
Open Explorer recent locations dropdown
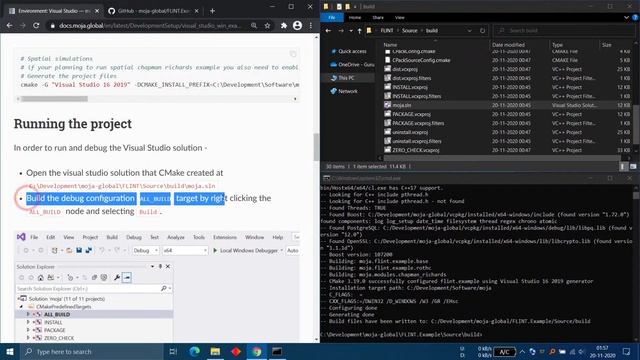(351, 31)
